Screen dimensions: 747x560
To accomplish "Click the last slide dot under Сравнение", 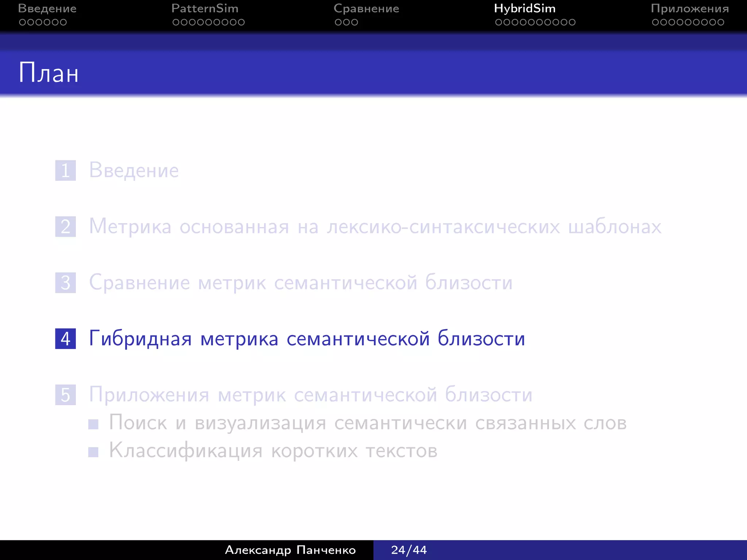I will click(x=355, y=22).
